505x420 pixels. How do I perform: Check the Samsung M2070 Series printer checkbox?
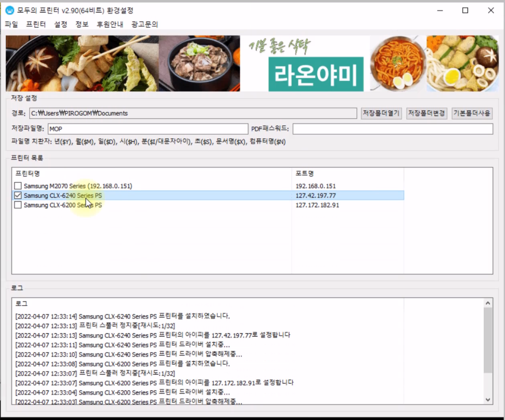[x=18, y=186]
